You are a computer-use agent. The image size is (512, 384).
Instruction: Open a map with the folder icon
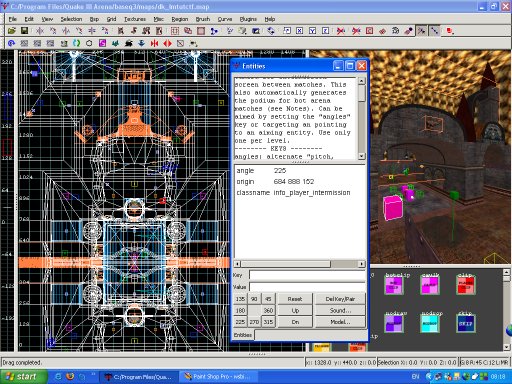tap(12, 31)
